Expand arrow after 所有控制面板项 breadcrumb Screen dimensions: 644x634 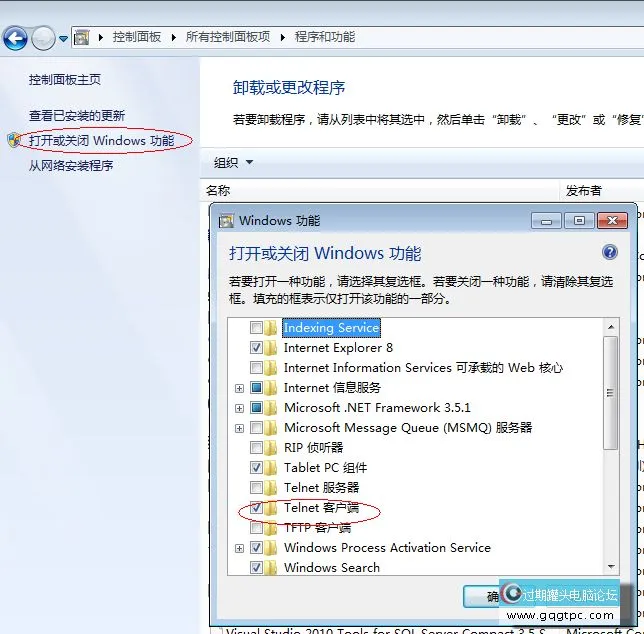[x=283, y=37]
